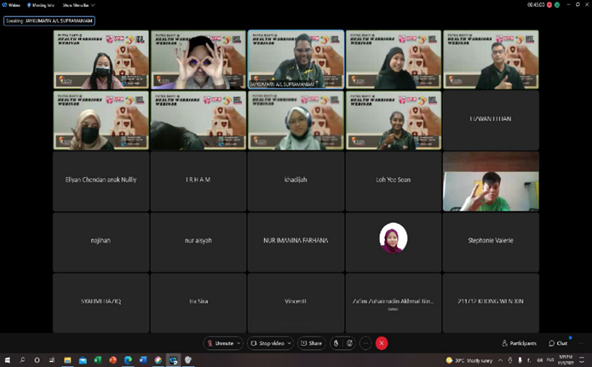Click the Share screen button
This screenshot has width=592, height=367.
pyautogui.click(x=311, y=343)
